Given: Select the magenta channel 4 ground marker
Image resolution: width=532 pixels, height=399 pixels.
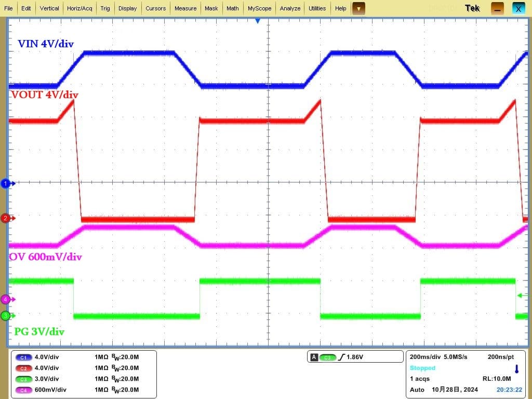Looking at the screenshot, I should click(6, 299).
